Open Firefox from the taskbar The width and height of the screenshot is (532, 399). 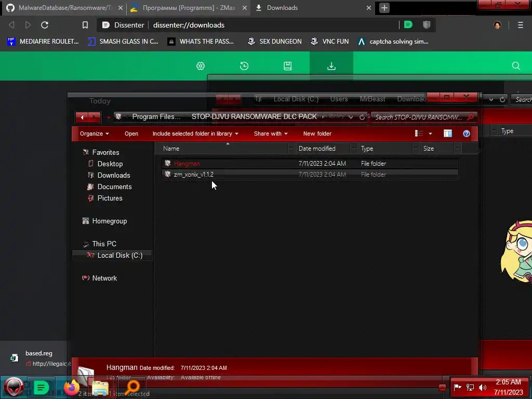pyautogui.click(x=71, y=387)
